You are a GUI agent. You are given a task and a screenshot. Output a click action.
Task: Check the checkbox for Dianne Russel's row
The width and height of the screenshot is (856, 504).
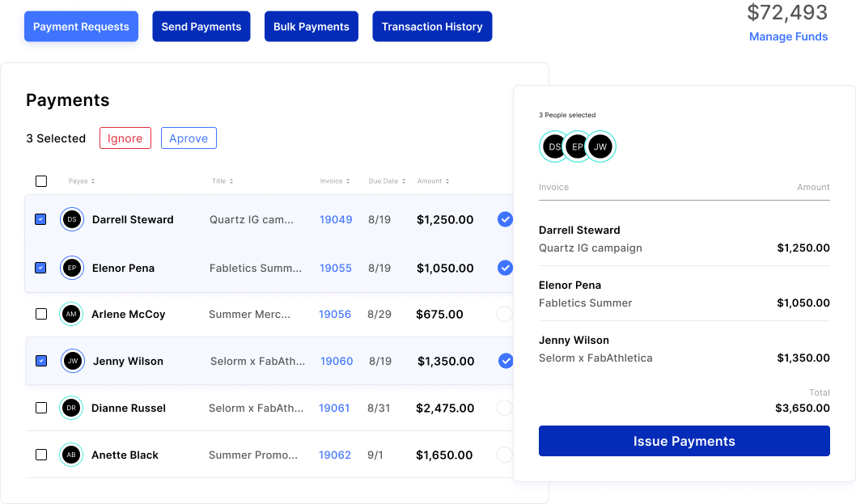click(41, 408)
